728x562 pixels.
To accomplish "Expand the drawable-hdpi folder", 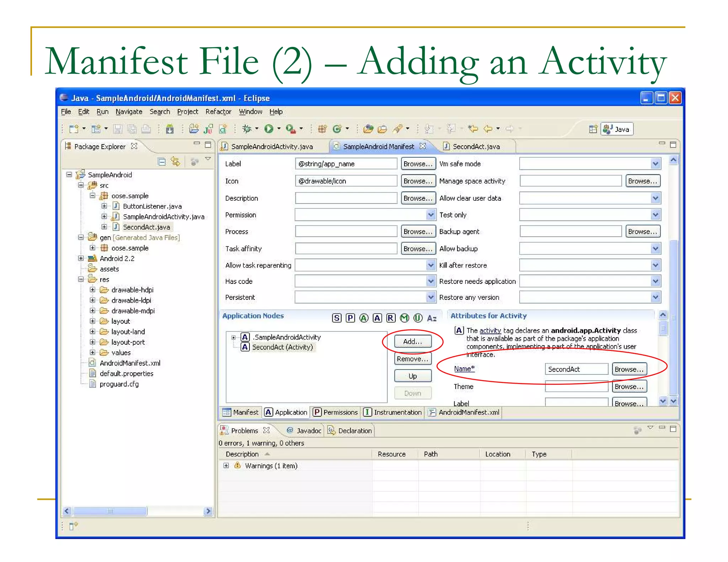I will (93, 290).
